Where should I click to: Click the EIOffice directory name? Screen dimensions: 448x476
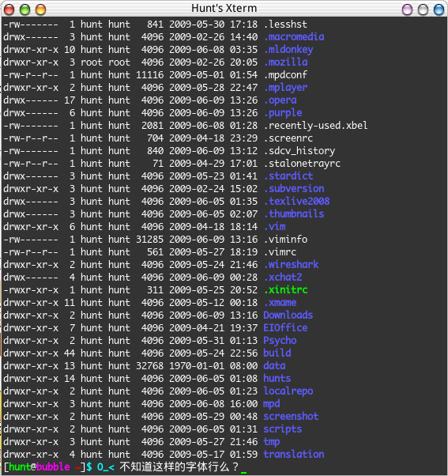coord(285,327)
